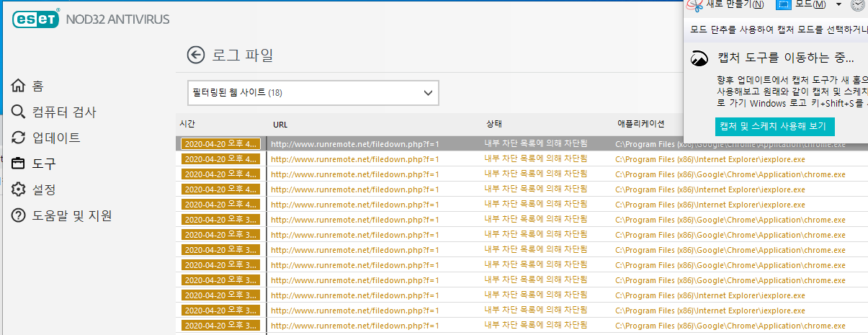Click the ESET logo in the header
This screenshot has width=868, height=335.
click(x=35, y=19)
